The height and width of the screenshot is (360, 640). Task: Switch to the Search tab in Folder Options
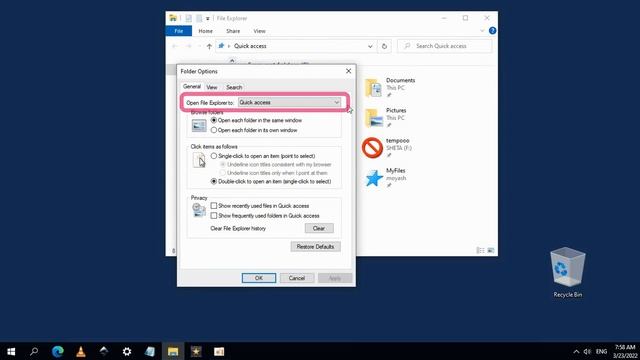click(x=234, y=87)
